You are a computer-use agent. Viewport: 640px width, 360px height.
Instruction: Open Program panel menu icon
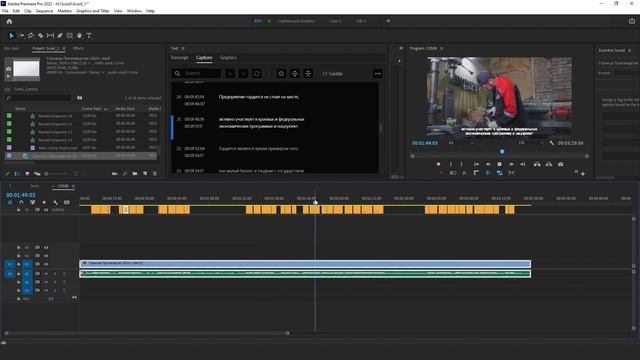point(442,48)
